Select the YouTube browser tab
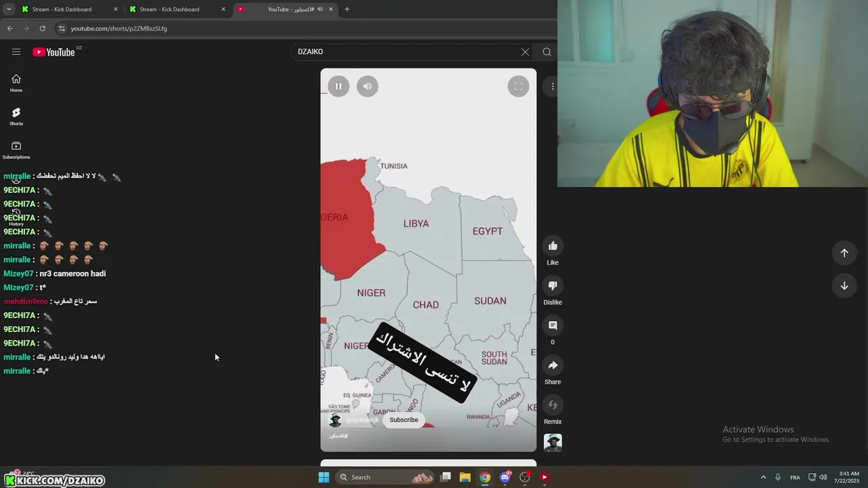 285,9
